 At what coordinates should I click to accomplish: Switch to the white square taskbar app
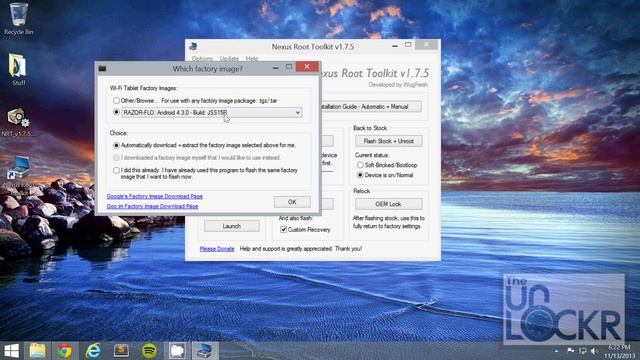(x=177, y=351)
